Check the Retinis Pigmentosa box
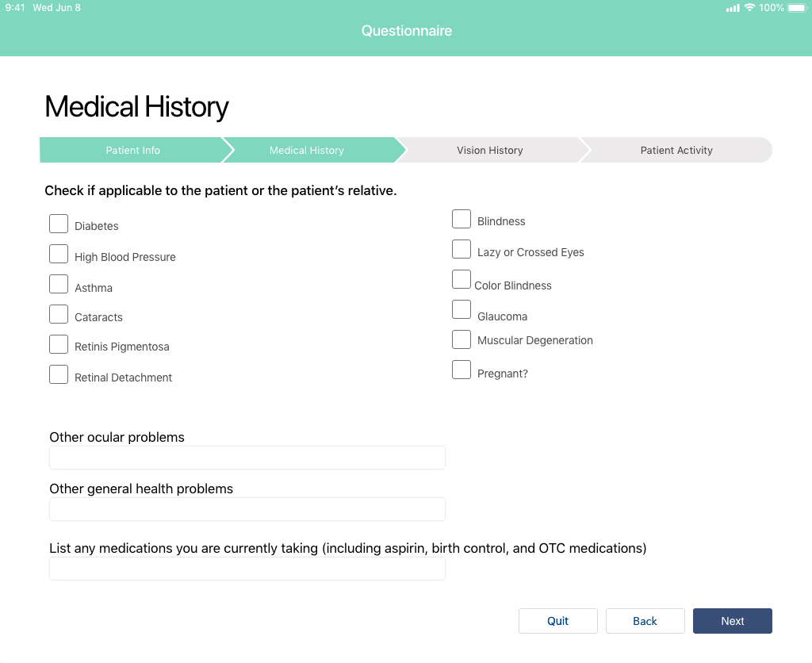Viewport: 812px width, 663px height. [x=59, y=344]
